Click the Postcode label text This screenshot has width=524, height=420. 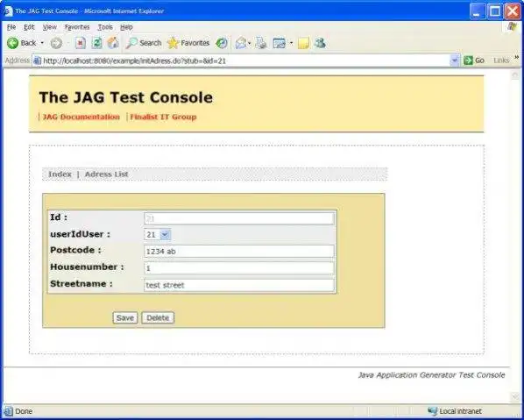pyautogui.click(x=75, y=250)
